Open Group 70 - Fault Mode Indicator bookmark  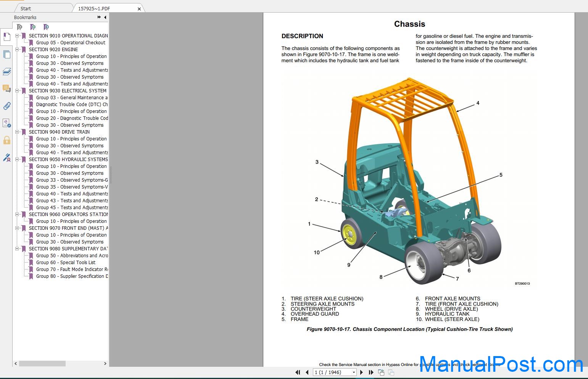pos(72,269)
